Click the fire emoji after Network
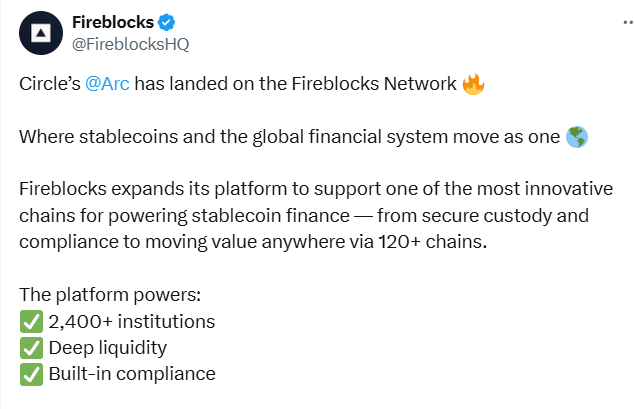634x409 pixels. (x=473, y=84)
